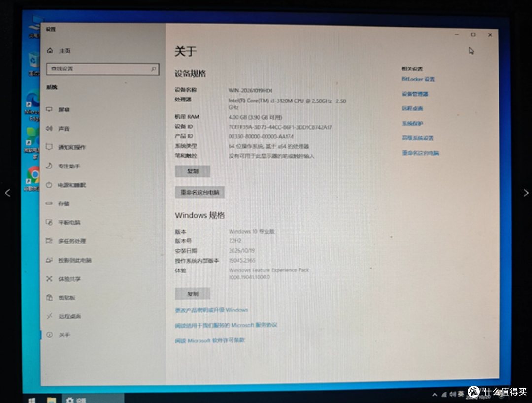Open the Recycle Bin desktop icon

[x=33, y=64]
